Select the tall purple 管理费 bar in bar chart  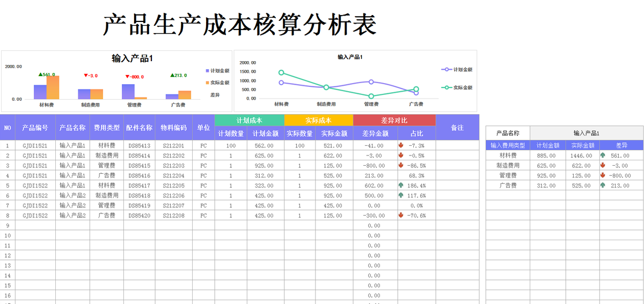point(128,92)
